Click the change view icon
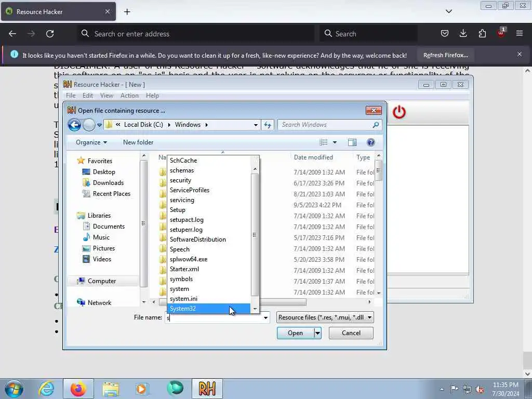This screenshot has width=532, height=399. click(x=324, y=142)
